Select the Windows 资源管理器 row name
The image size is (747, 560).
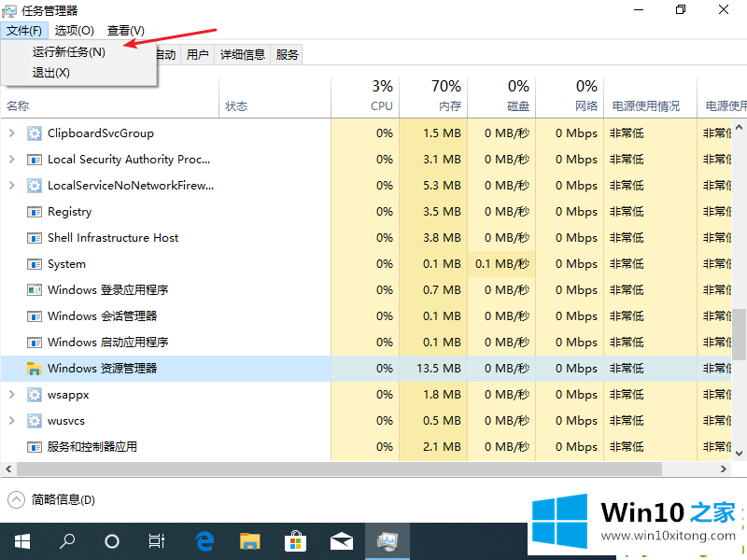102,369
